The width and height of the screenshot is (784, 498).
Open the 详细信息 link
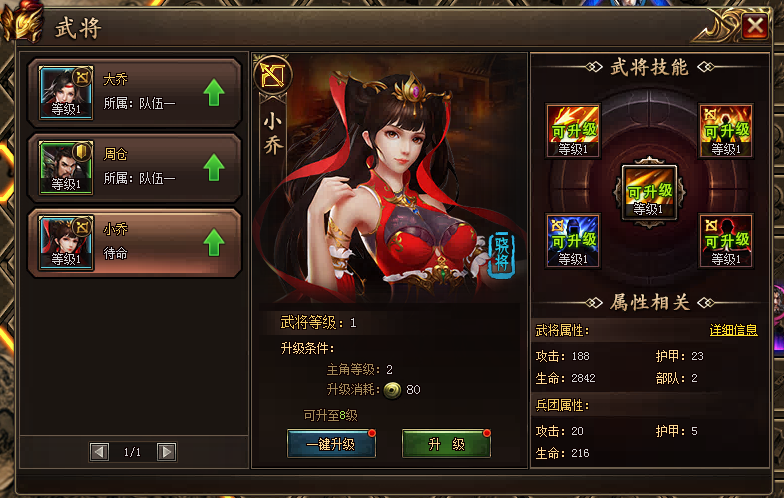point(734,330)
